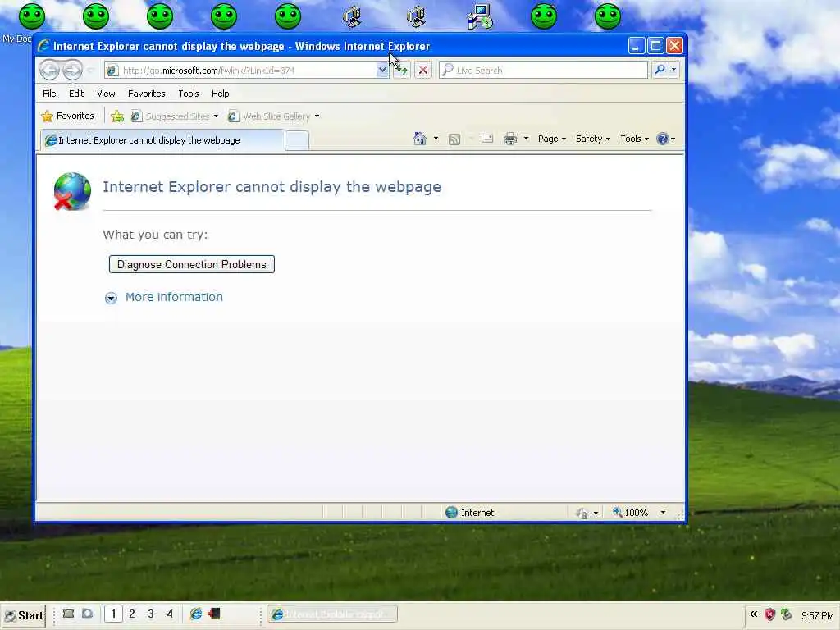Switch to desktop 4 in taskbar pager

point(170,614)
